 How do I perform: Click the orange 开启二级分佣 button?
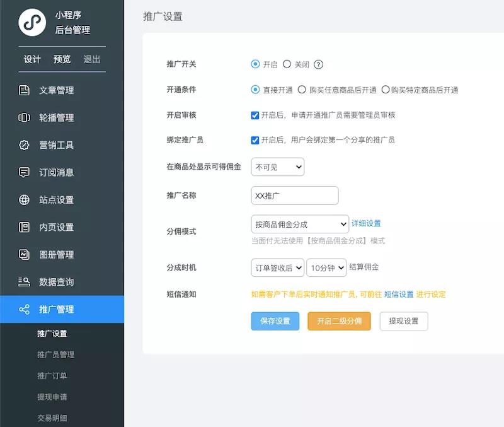pos(339,321)
